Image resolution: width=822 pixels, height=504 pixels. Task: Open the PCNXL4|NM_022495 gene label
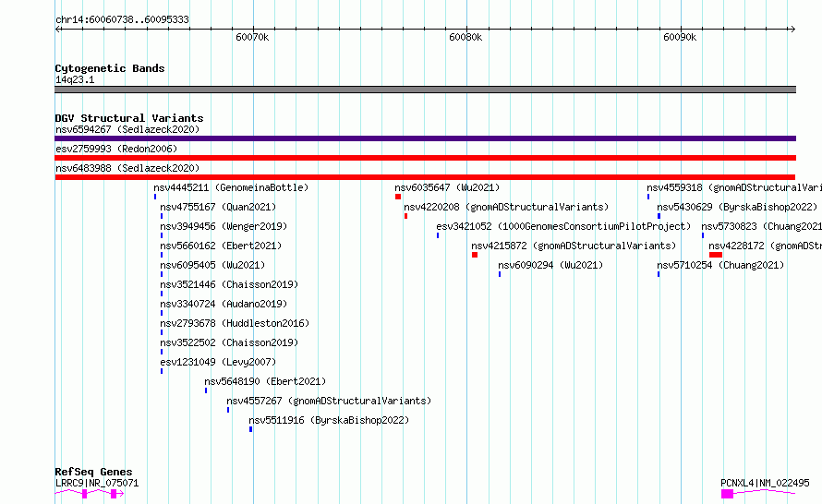(765, 483)
